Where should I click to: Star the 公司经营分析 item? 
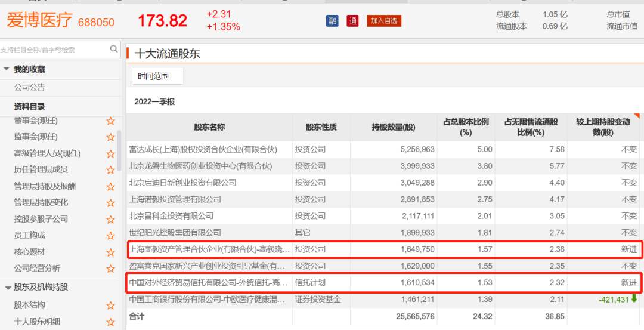(110, 269)
